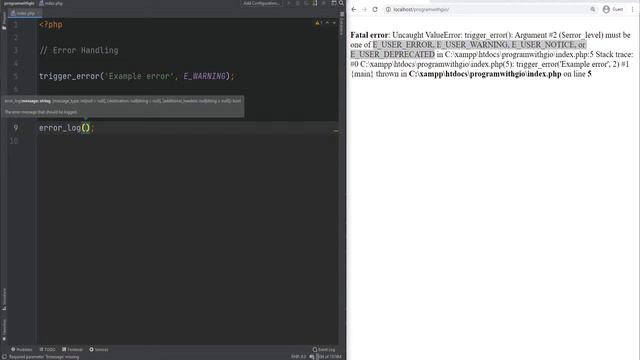Screen dimensions: 640x360
Task: Click line number 9 in the gutter
Action: point(16,128)
